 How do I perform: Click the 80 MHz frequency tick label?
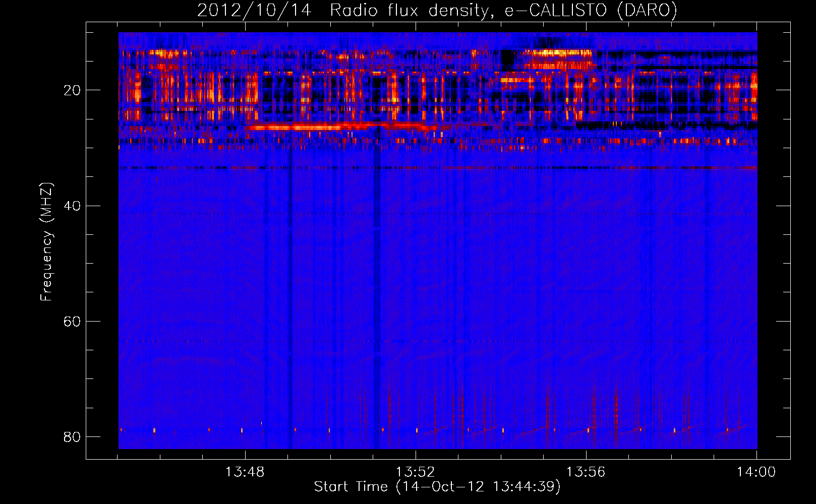pos(72,436)
